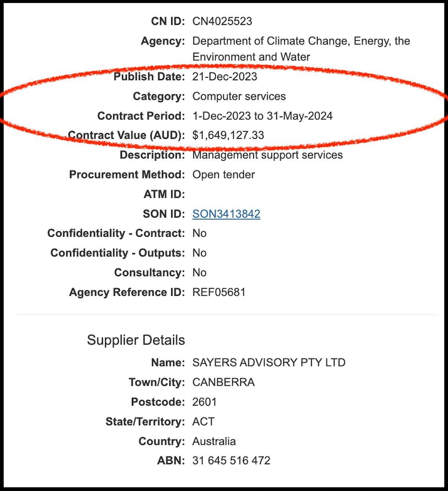Click the postcode 2601
This screenshot has height=491, width=448.
204,402
